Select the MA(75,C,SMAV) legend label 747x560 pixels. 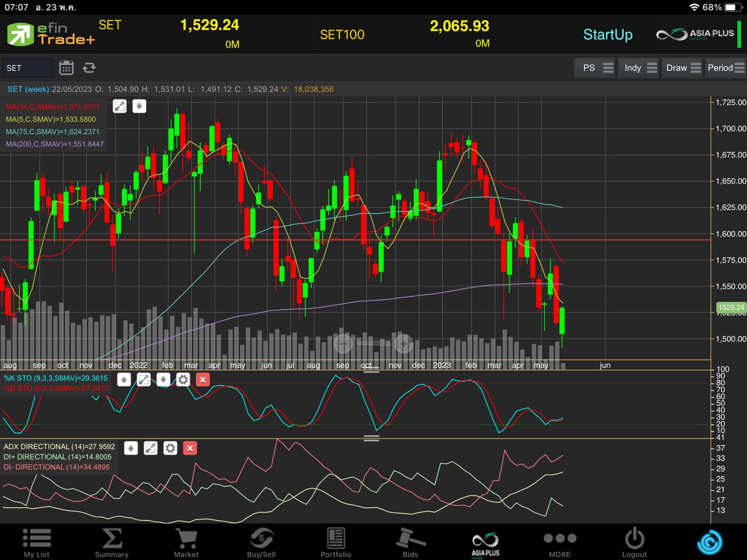point(53,131)
